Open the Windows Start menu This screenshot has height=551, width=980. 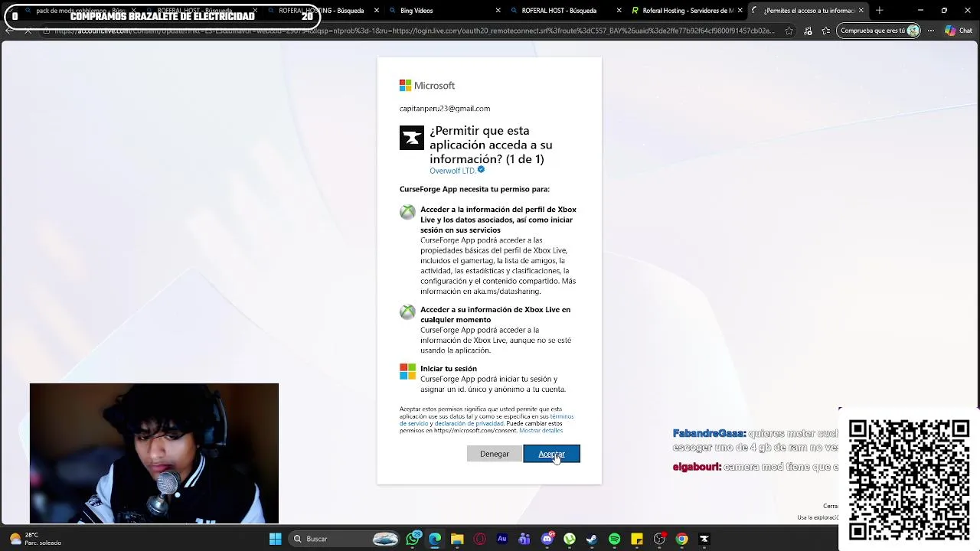coord(275,539)
